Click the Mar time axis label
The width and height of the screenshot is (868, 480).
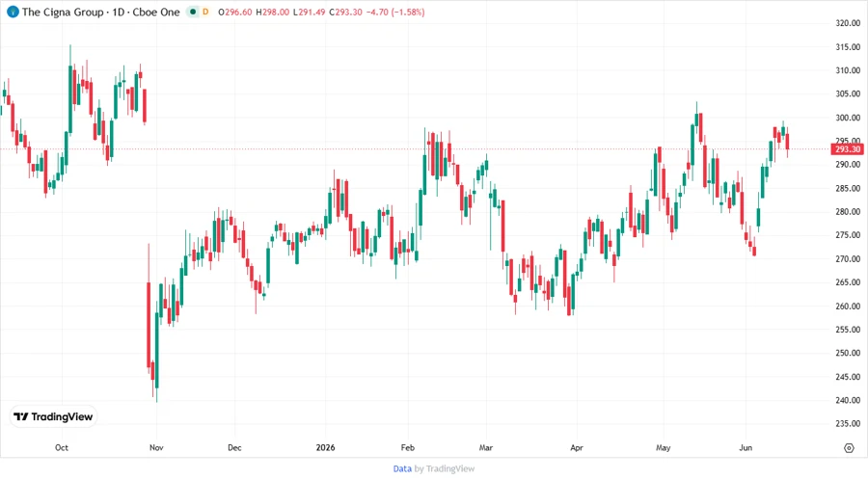tap(486, 447)
